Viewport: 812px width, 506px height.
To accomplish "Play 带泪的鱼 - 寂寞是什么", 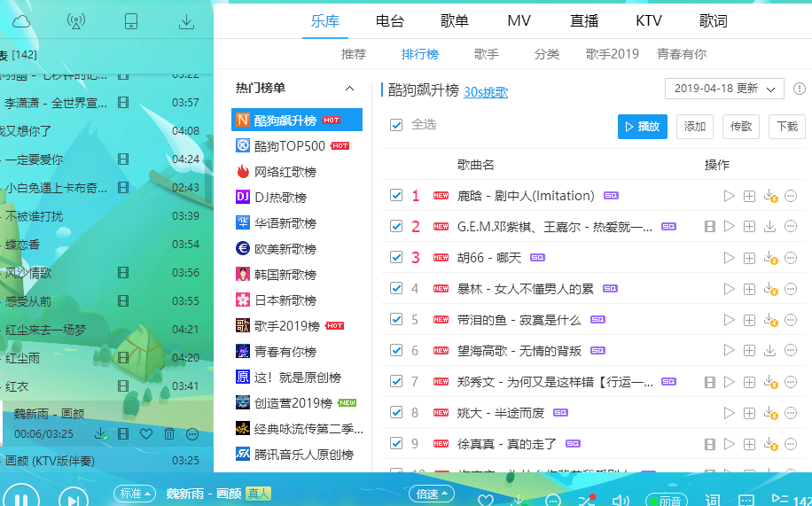I will 730,320.
